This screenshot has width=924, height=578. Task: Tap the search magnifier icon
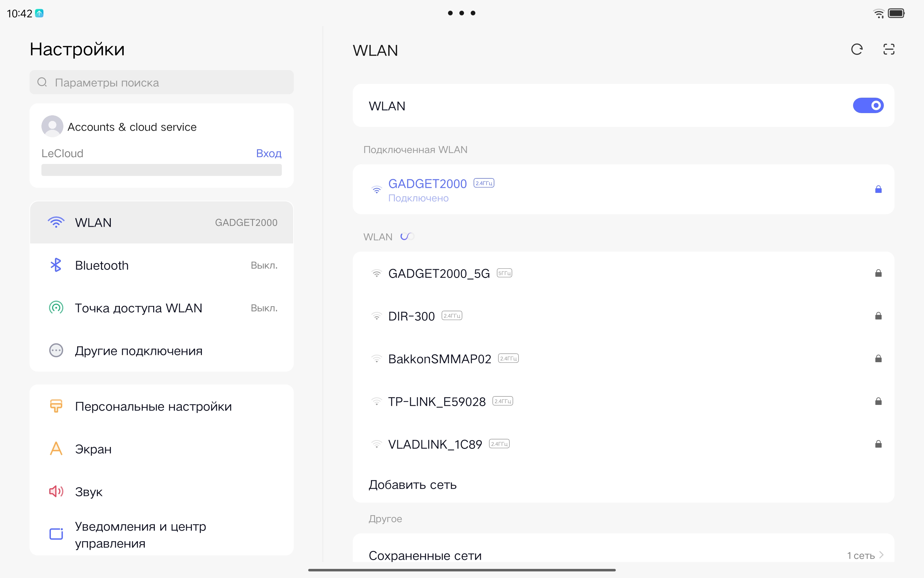[42, 82]
